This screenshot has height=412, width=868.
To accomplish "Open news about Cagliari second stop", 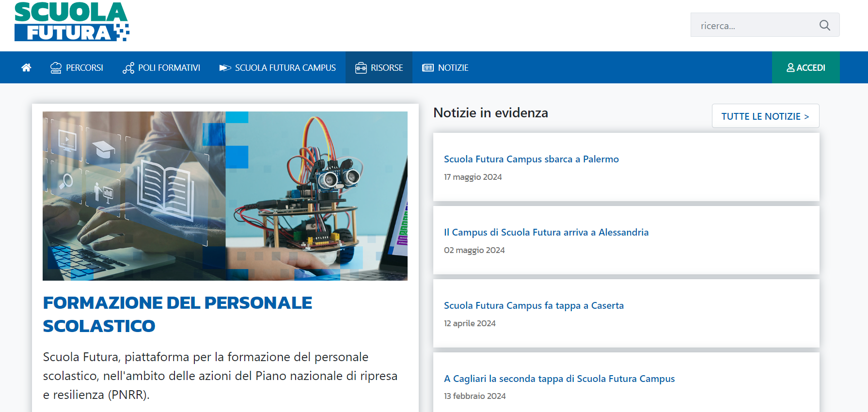I will [559, 379].
